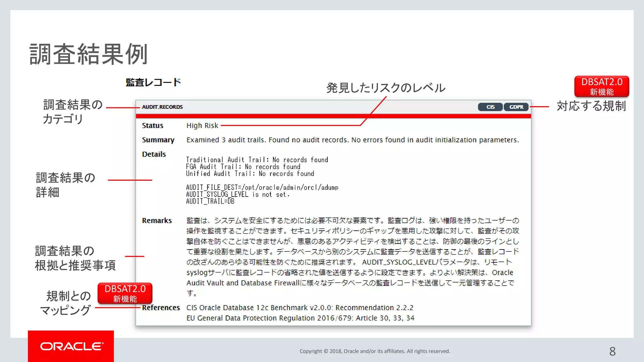The width and height of the screenshot is (644, 362).
Task: Select 'Unified Audit Trail: No records found' line
Action: (250, 173)
